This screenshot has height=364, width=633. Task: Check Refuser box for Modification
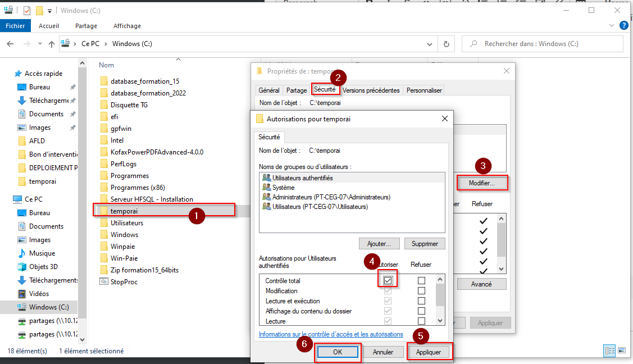(421, 291)
